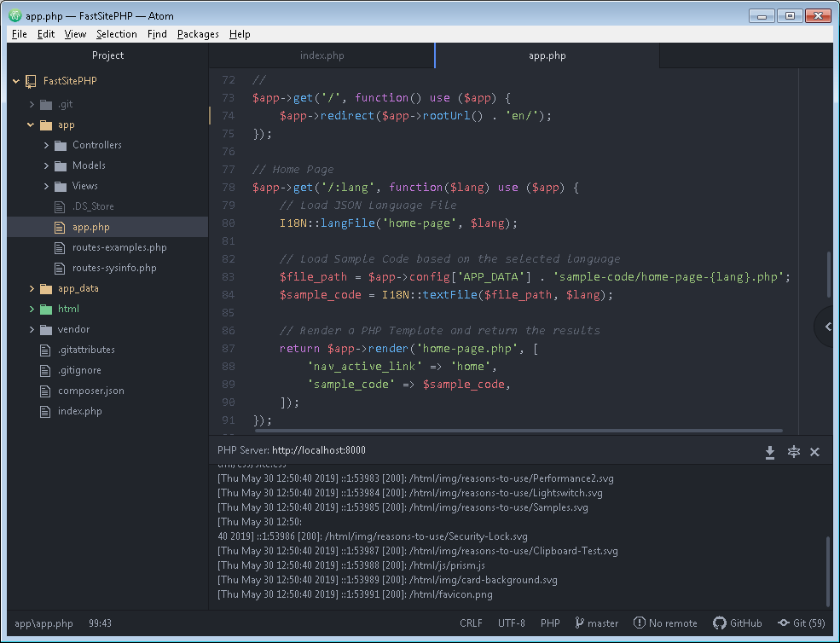Click the download arrow icon in PHP Server panel

(x=769, y=452)
